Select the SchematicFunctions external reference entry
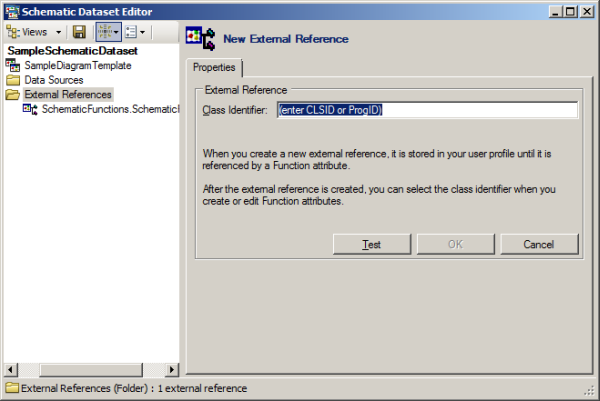This screenshot has height=401, width=600. coord(110,109)
